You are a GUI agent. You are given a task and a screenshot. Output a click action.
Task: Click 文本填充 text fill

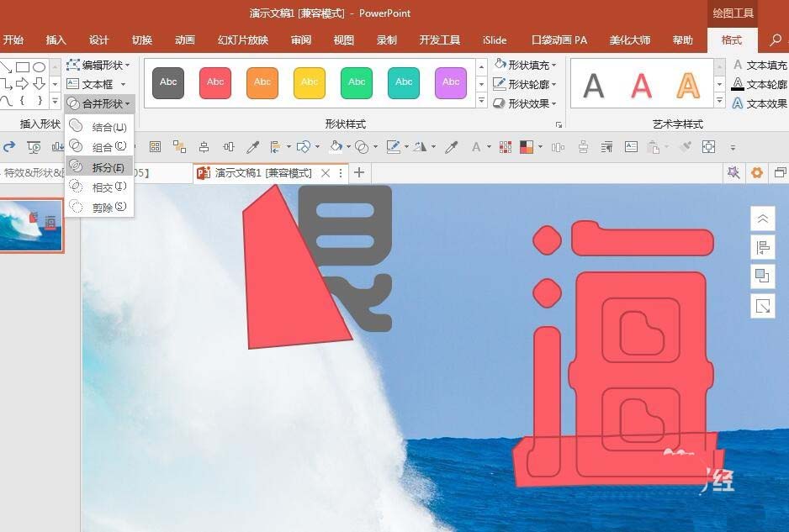(x=760, y=65)
